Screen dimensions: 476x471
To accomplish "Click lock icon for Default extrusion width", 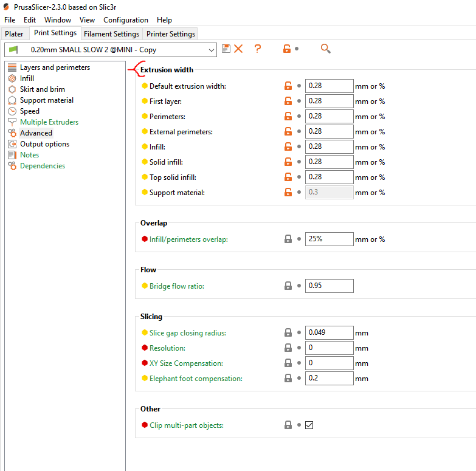I will click(288, 86).
